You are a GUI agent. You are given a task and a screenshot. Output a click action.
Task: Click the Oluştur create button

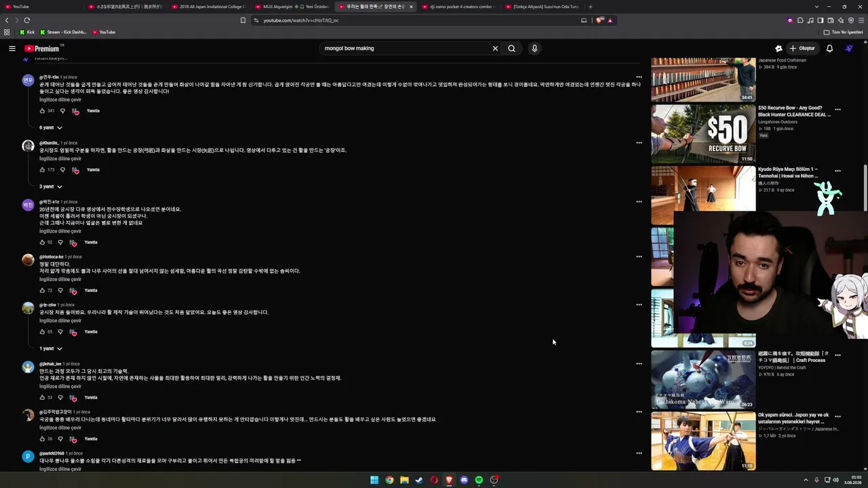tap(802, 48)
